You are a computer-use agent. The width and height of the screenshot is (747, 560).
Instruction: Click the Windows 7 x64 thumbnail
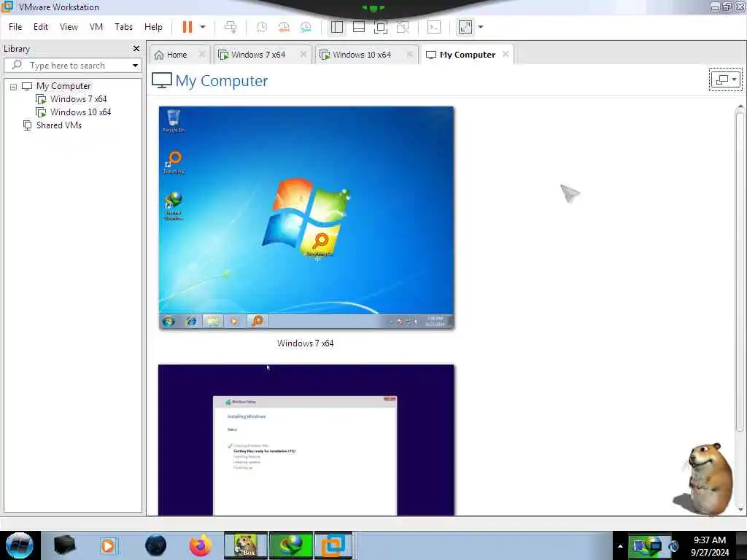[306, 217]
